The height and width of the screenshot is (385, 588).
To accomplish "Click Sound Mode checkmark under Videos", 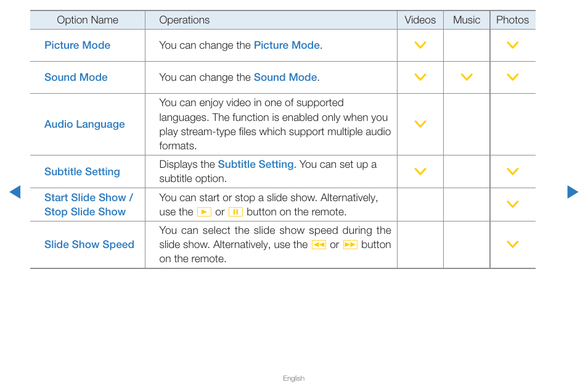I will coord(420,77).
